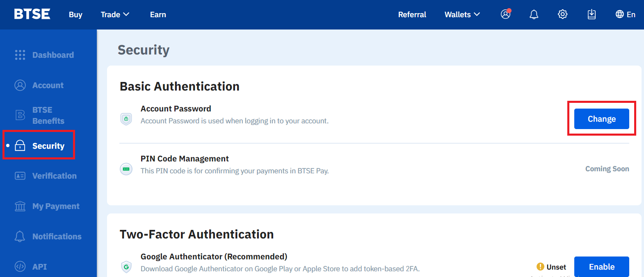
Task: Click the BTSE logo
Action: point(32,14)
